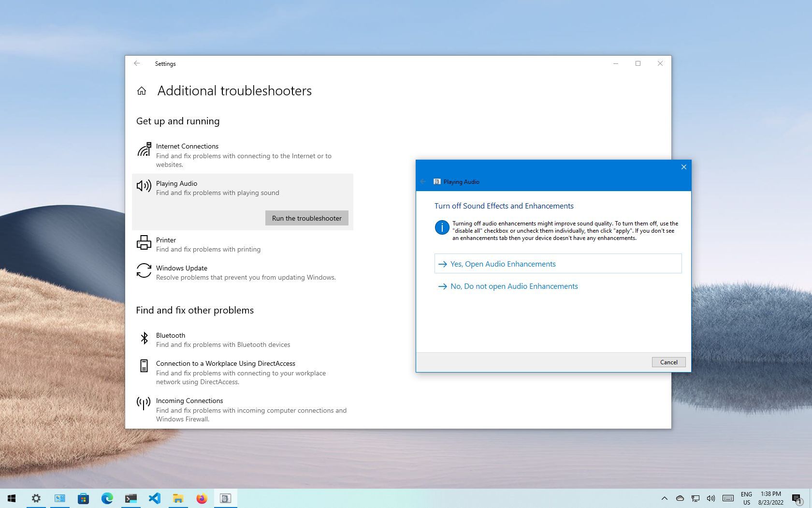Click the Playing Audio speaker icon
The height and width of the screenshot is (508, 812).
point(144,186)
